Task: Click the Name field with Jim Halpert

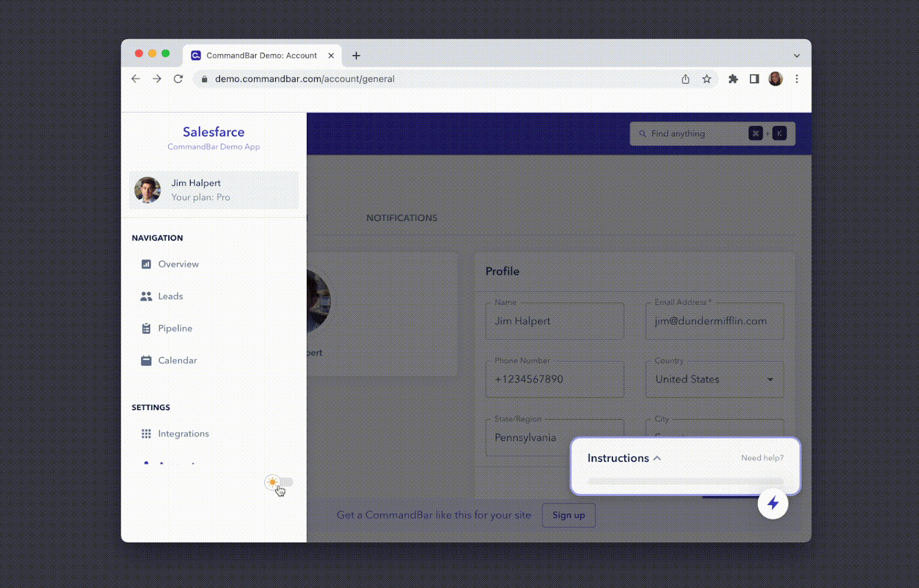Action: [554, 322]
